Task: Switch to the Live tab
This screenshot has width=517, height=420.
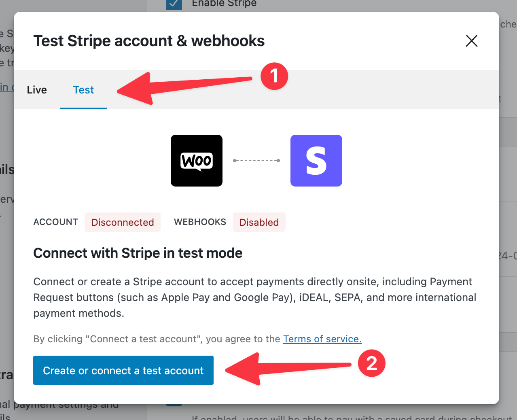Action: pyautogui.click(x=37, y=90)
